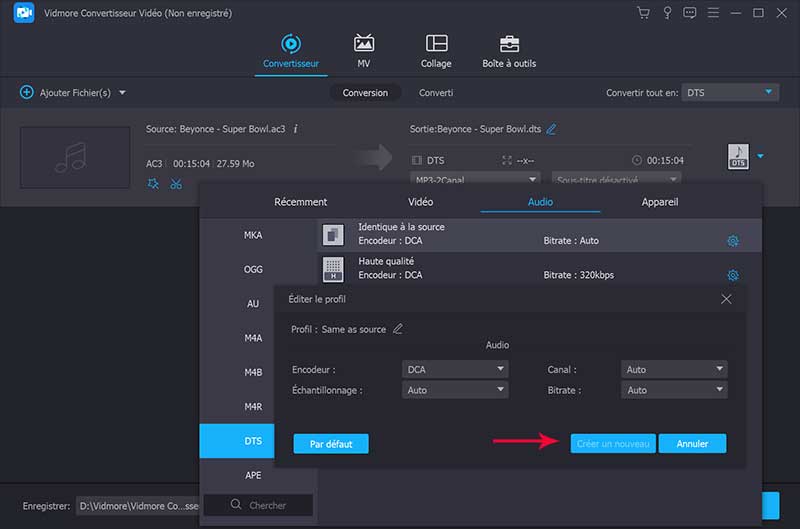Switch to the Converti tab
The image size is (800, 529).
point(435,92)
